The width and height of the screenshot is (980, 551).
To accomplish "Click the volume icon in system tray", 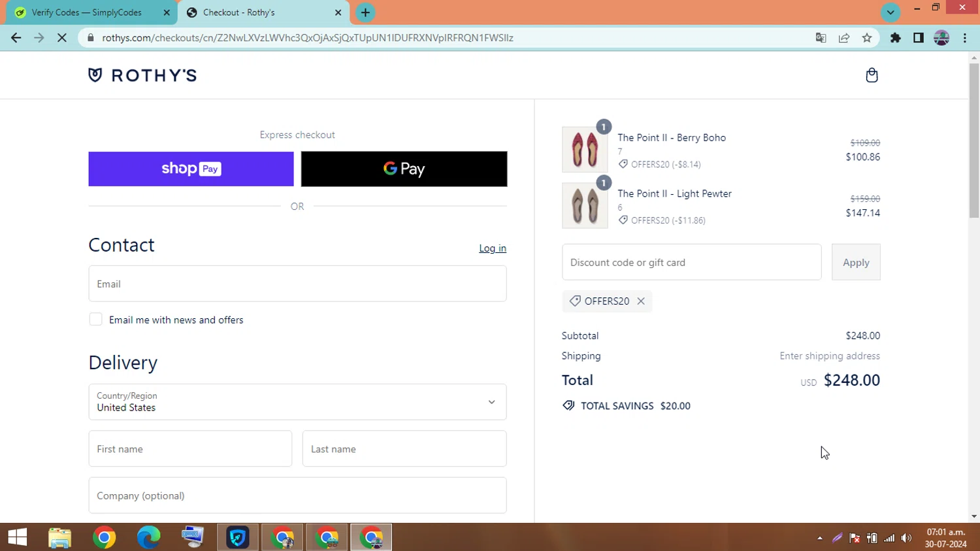I will point(906,538).
